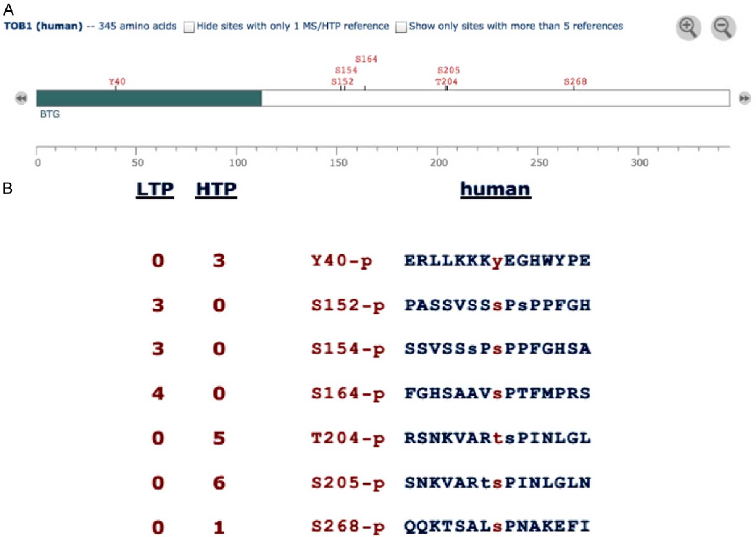Image resolution: width=756 pixels, height=537 pixels.
Task: Open the T204-p site entry
Action: [x=348, y=438]
